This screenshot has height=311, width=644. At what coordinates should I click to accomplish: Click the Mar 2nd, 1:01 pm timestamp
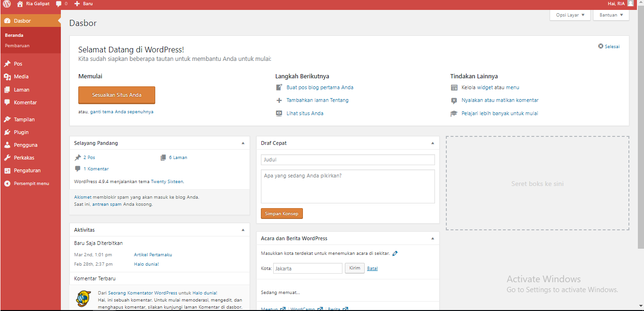(93, 255)
